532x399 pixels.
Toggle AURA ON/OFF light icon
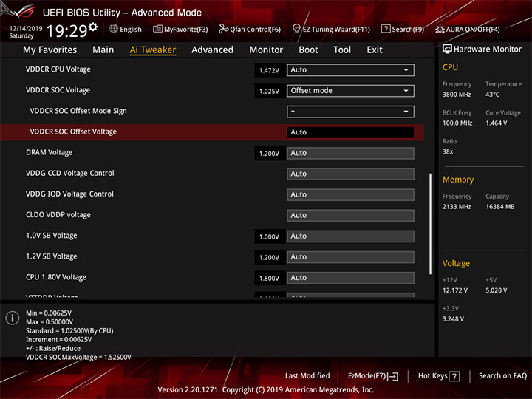pyautogui.click(x=440, y=29)
